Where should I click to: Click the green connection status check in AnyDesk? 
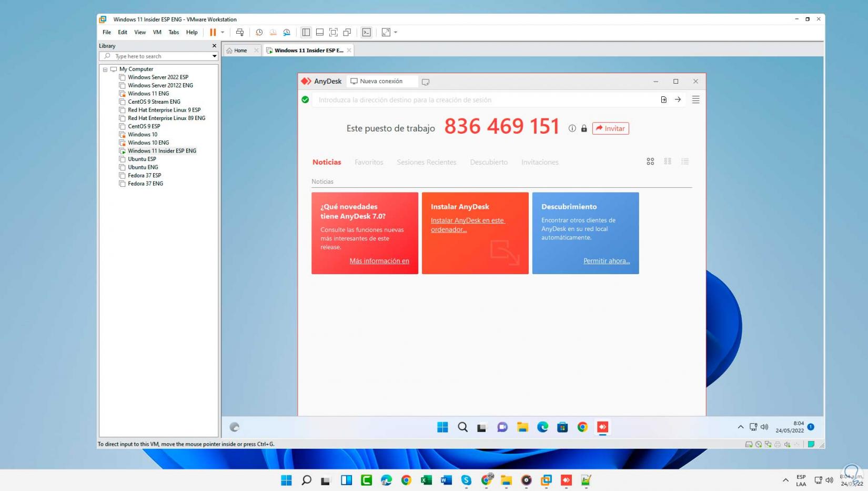click(305, 99)
